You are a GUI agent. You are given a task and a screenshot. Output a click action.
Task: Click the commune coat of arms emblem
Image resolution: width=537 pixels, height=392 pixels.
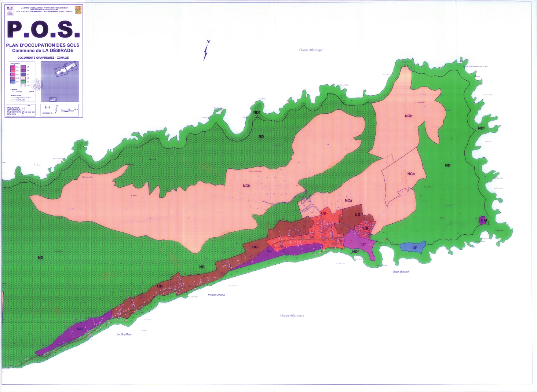tap(78, 10)
